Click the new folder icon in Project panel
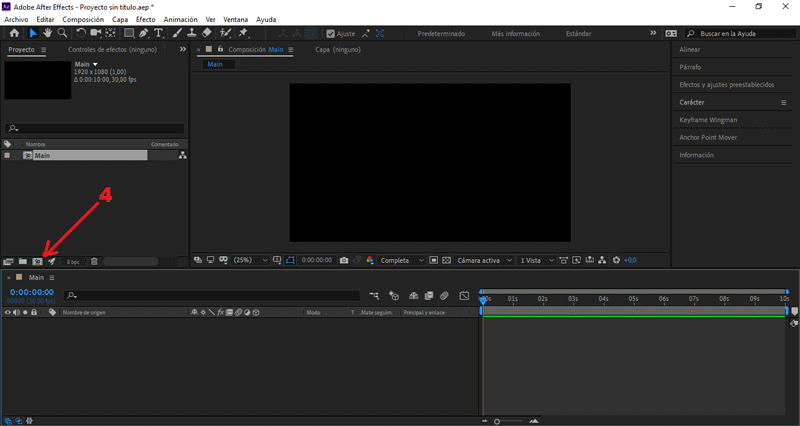Screen dimensions: 800x426 pyautogui.click(x=23, y=261)
